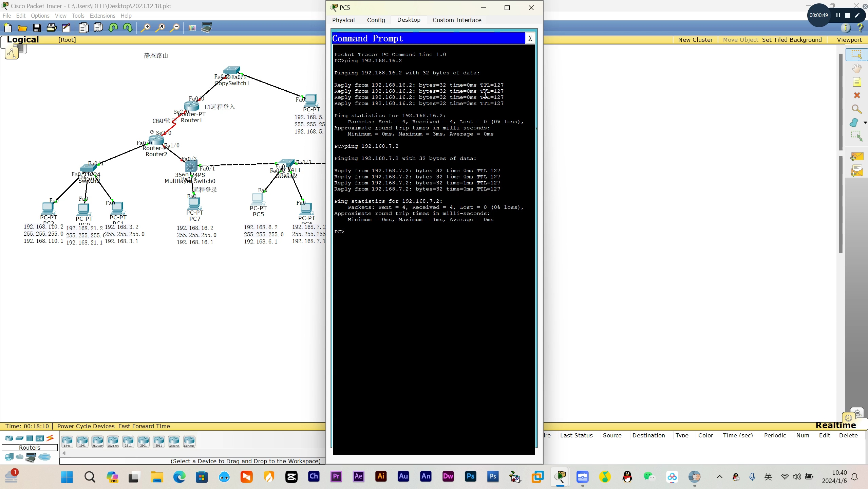
Task: Choose the 2911 router model
Action: click(158, 441)
